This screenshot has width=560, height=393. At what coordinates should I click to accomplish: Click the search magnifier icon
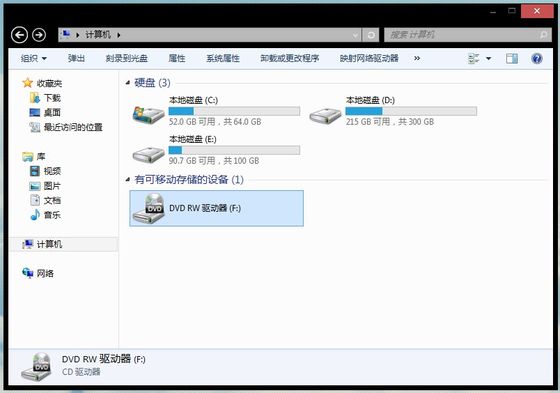pos(543,35)
